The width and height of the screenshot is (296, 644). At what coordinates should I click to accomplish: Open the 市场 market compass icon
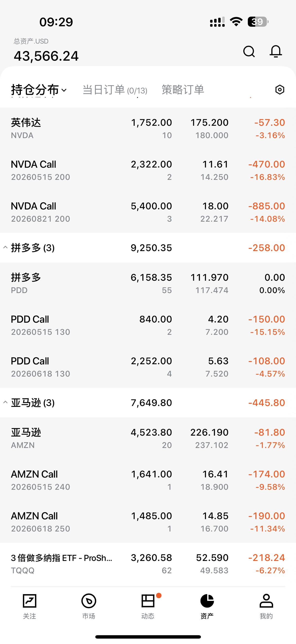click(89, 601)
